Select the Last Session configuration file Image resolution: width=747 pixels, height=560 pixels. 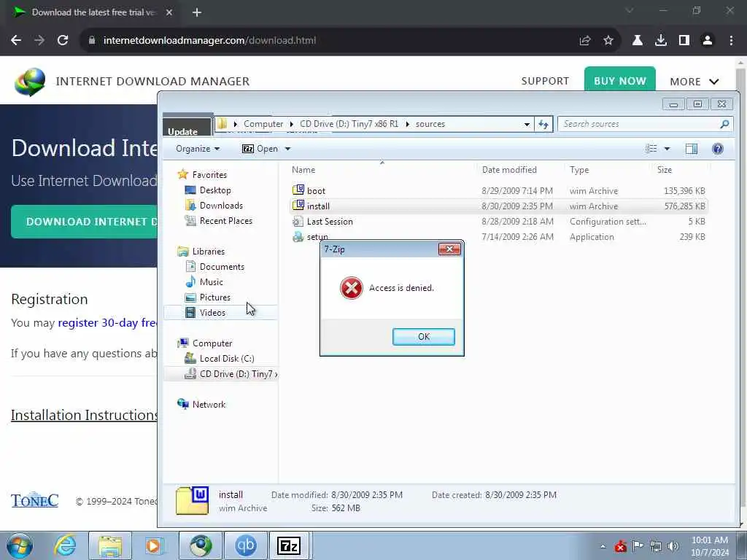[499, 222]
